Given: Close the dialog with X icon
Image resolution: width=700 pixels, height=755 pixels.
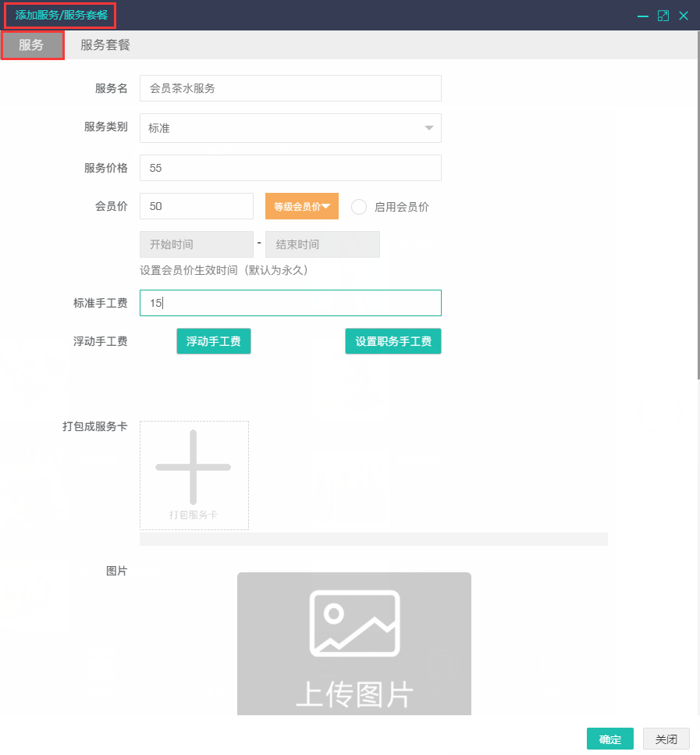Looking at the screenshot, I should pyautogui.click(x=684, y=16).
